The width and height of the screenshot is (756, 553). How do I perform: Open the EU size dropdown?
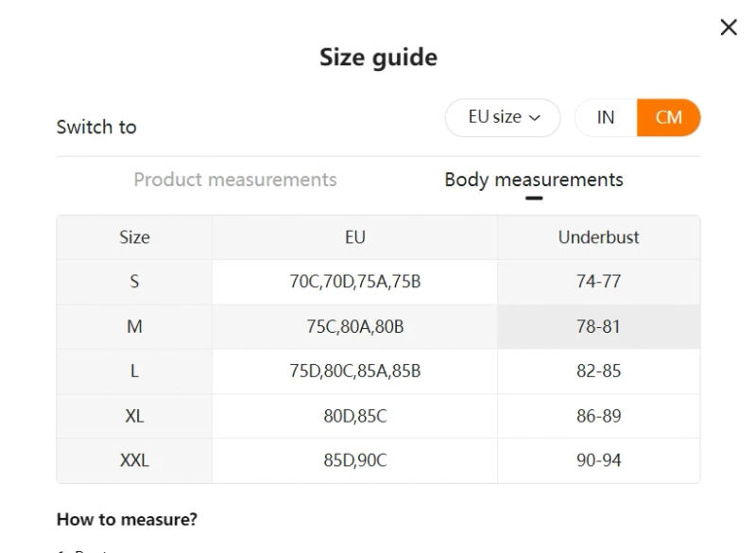point(502,116)
